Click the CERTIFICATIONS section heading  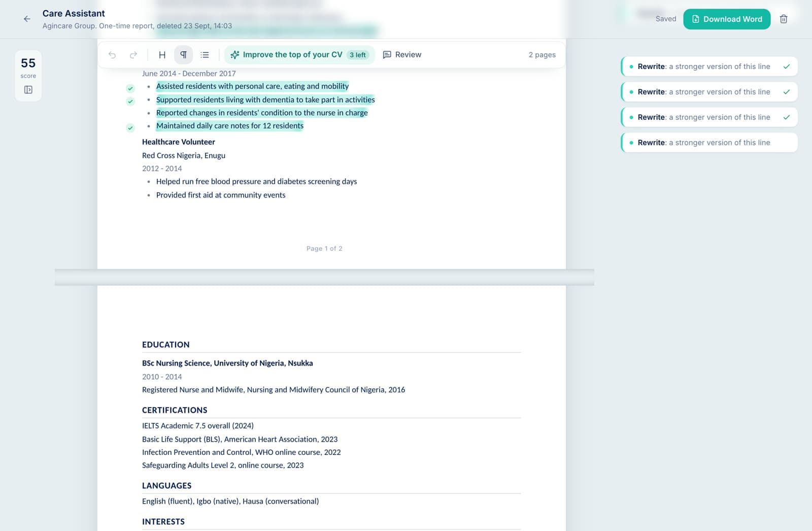175,410
